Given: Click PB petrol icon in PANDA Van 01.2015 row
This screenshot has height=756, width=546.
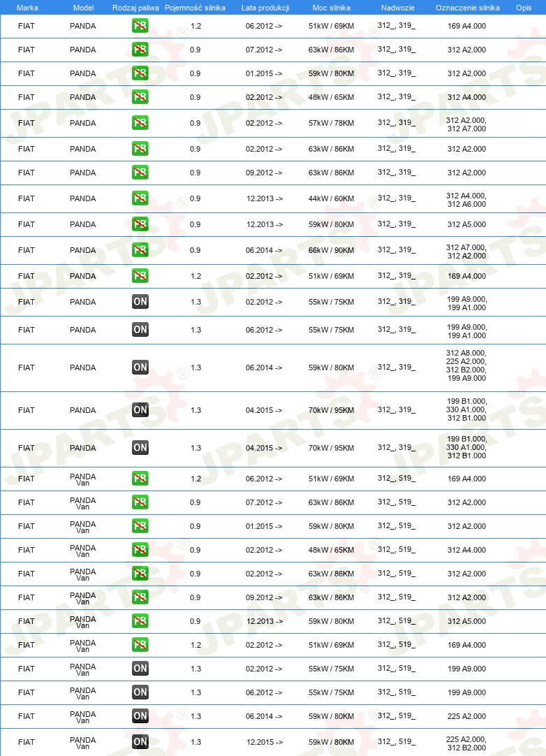Looking at the screenshot, I should [140, 526].
